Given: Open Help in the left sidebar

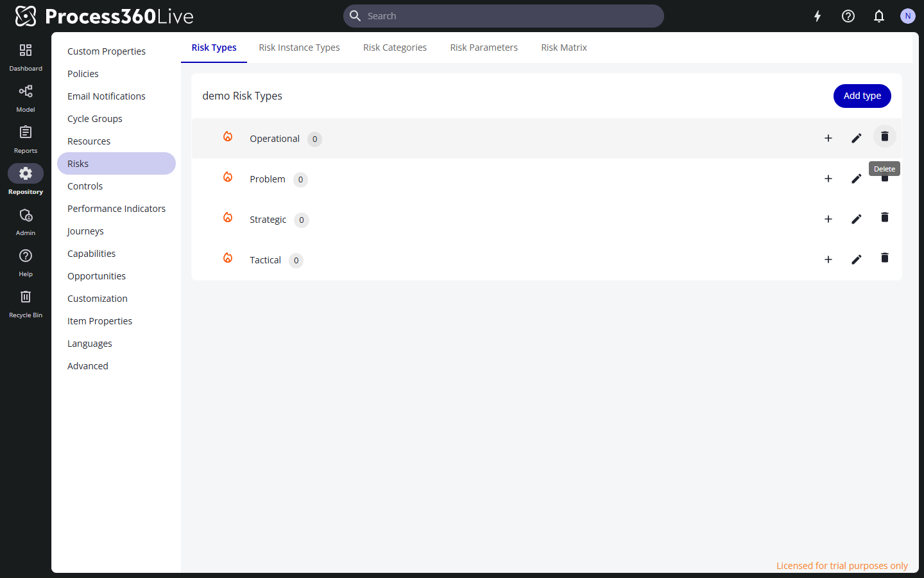Looking at the screenshot, I should 26,263.
